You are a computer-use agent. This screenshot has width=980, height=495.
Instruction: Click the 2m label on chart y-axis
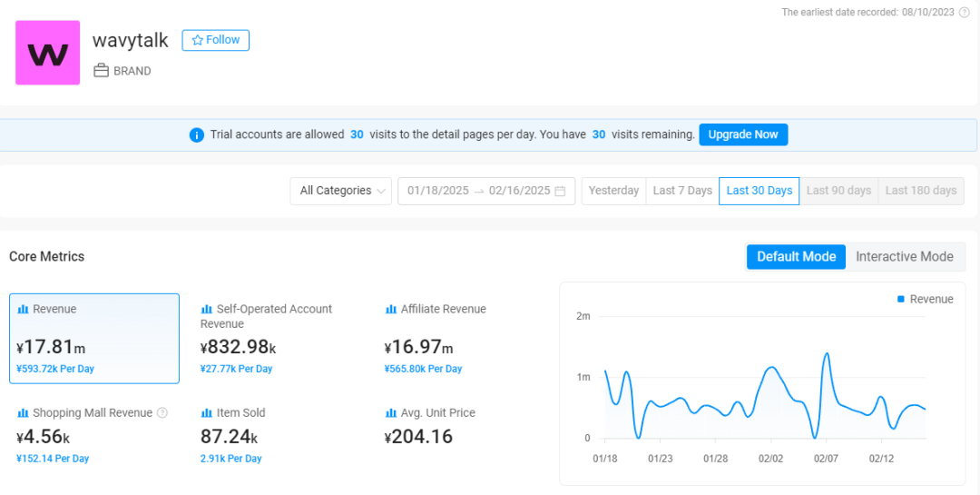point(583,317)
